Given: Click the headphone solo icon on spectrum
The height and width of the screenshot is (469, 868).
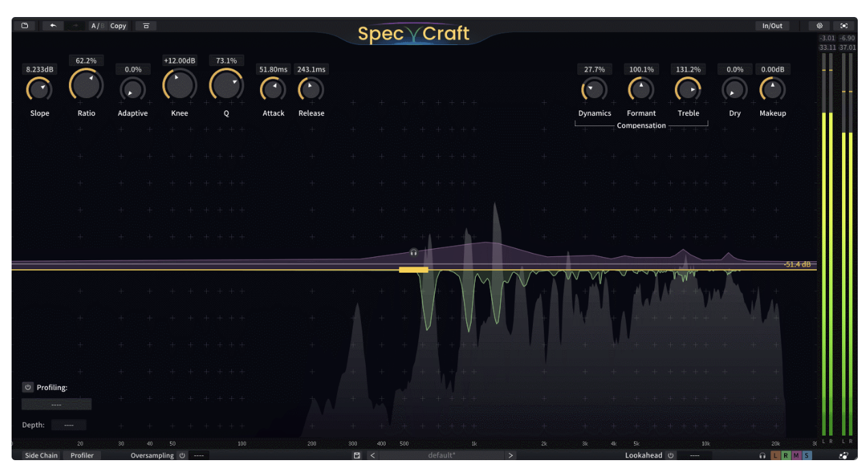Looking at the screenshot, I should point(414,252).
